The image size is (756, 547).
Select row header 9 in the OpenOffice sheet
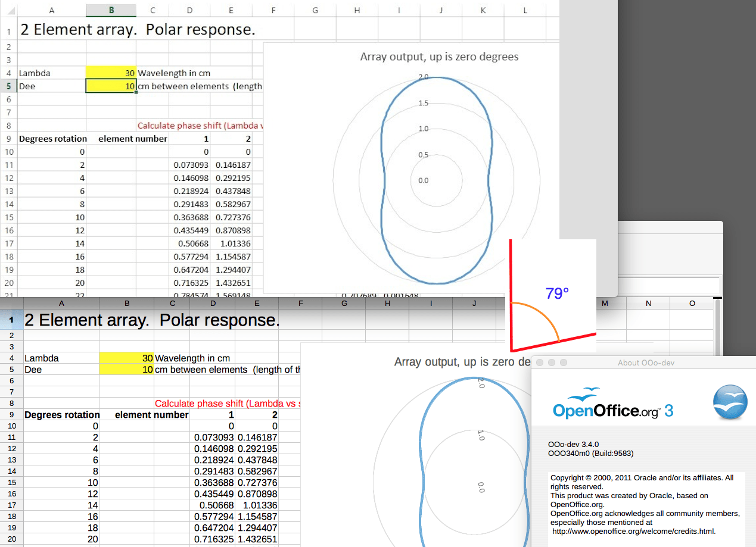coord(11,415)
